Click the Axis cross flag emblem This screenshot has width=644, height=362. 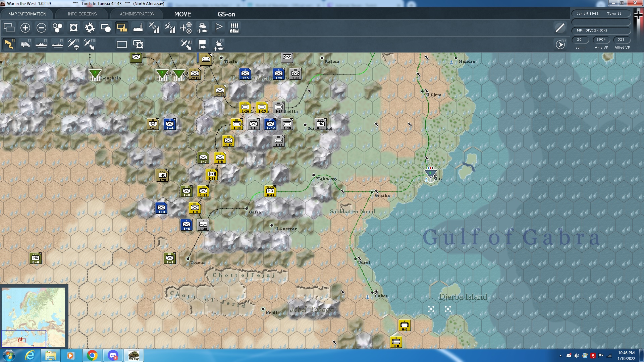(x=638, y=15)
